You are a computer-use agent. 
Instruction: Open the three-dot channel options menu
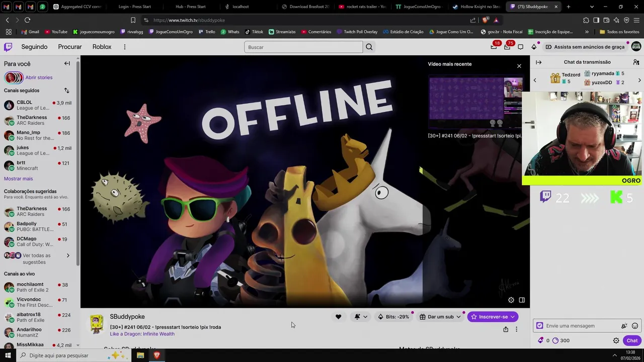[x=516, y=329]
